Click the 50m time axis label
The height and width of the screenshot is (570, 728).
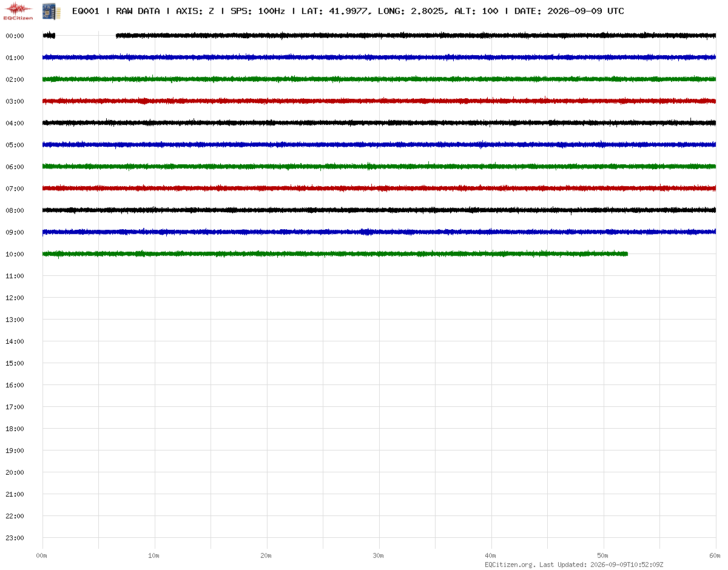coord(602,555)
